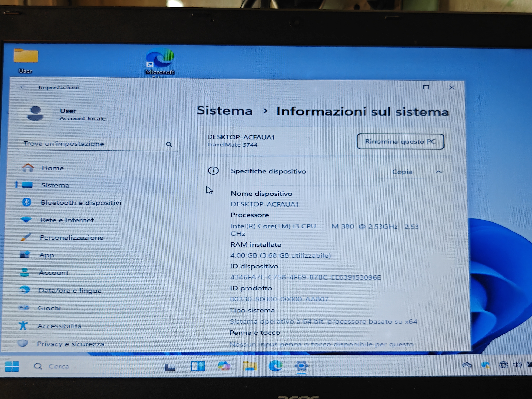Viewport: 532px width, 399px height.
Task: Click the Data/ora e lingua clock icon
Action: (x=24, y=290)
